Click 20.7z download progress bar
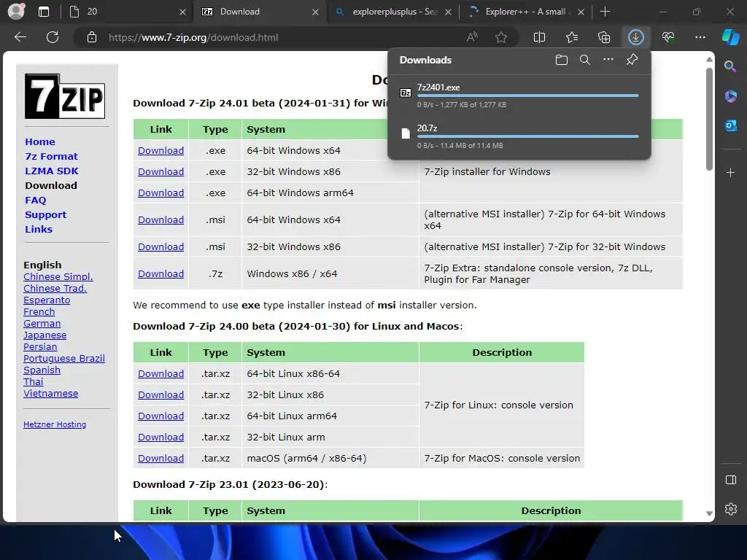 click(x=527, y=136)
